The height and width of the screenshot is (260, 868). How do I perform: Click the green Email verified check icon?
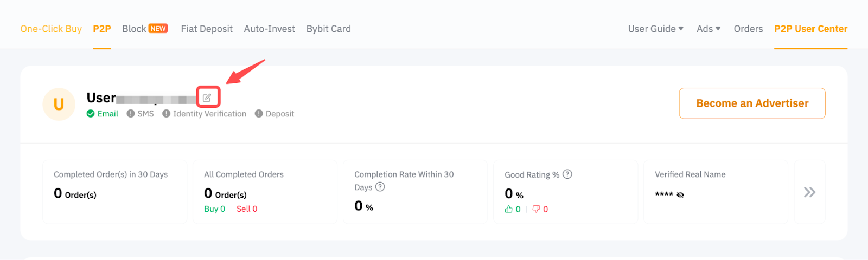coord(91,114)
